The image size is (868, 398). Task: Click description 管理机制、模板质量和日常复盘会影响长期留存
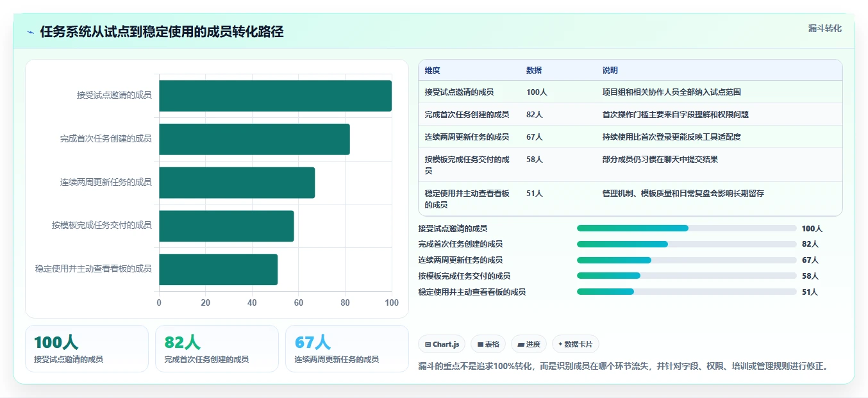[x=683, y=194]
